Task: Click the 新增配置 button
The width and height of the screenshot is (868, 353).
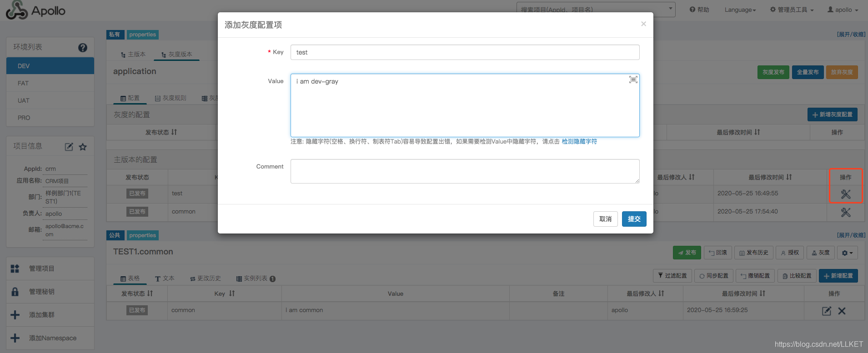Action: [x=838, y=276]
